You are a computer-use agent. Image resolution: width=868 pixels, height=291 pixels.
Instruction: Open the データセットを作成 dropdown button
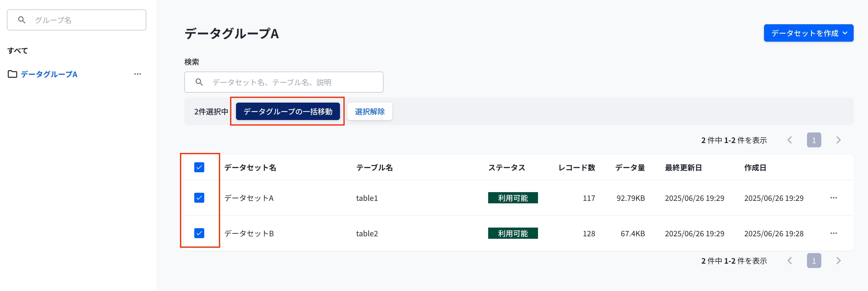coord(808,33)
